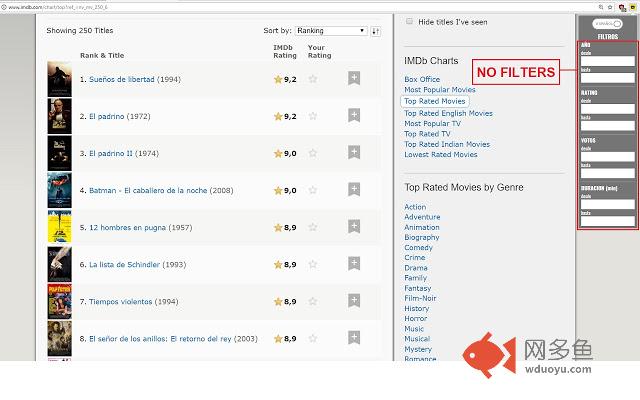640x400 pixels.
Task: Focus the DURACION desde input field
Action: pyautogui.click(x=607, y=204)
